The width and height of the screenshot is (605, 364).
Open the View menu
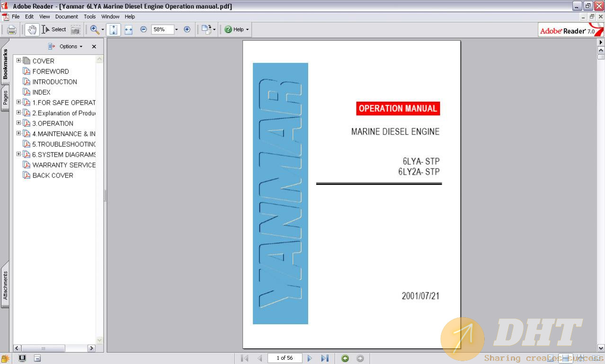[x=44, y=17]
